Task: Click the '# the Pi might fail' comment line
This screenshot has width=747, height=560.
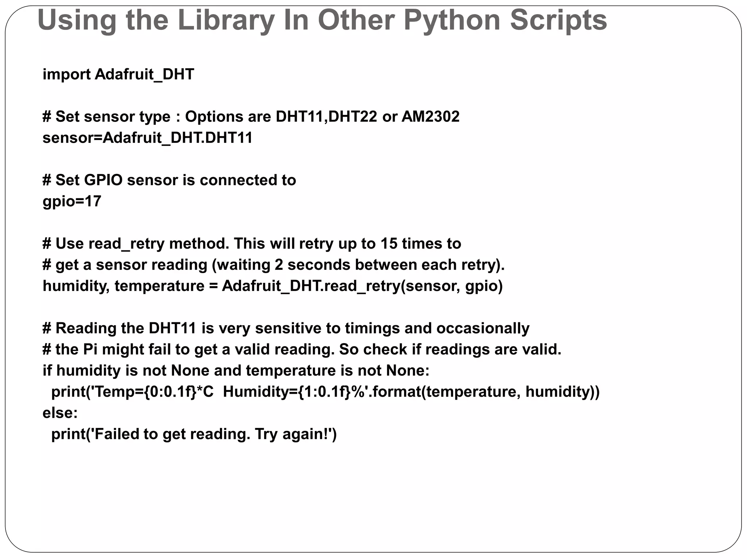Action: click(x=302, y=349)
